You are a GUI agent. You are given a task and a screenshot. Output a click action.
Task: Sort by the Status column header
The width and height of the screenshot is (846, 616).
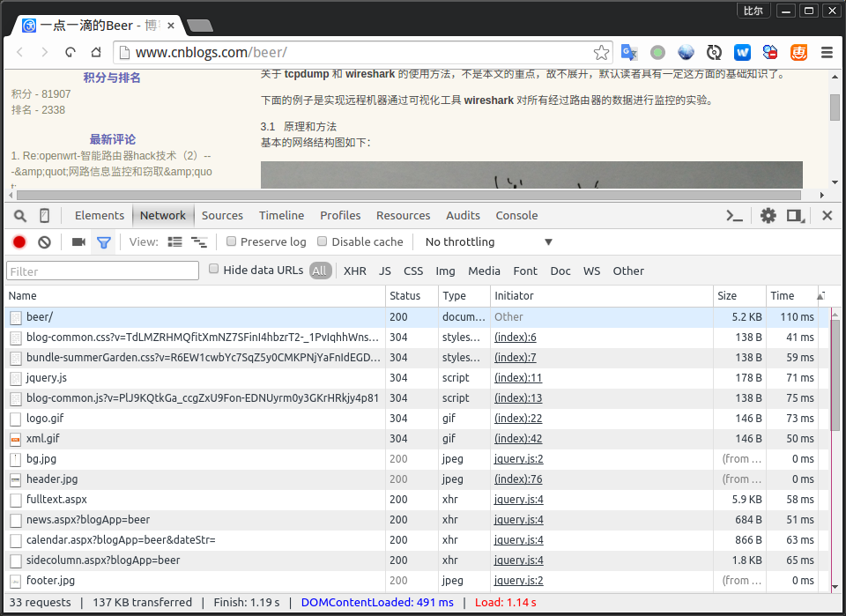(412, 295)
